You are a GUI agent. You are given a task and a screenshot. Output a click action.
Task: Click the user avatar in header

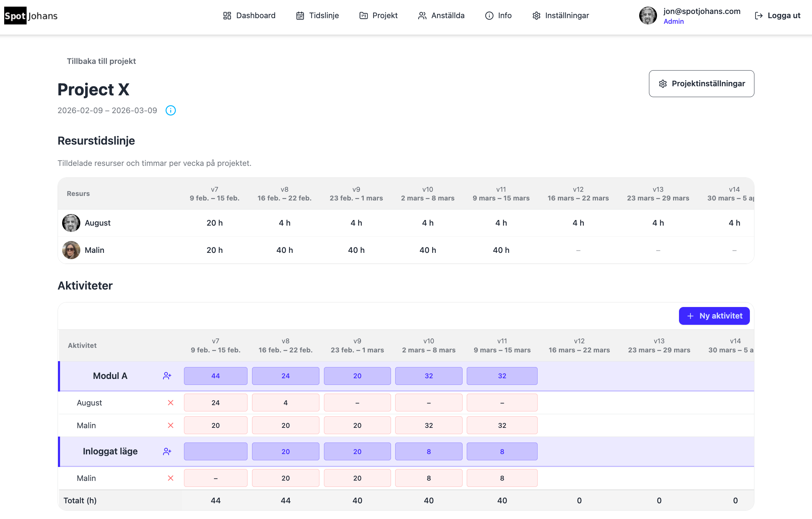(x=648, y=16)
